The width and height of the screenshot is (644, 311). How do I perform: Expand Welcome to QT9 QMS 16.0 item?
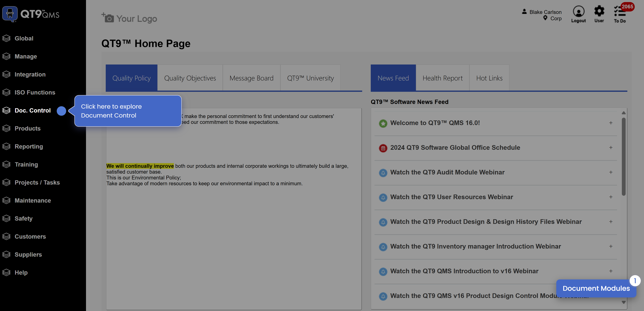coord(611,123)
